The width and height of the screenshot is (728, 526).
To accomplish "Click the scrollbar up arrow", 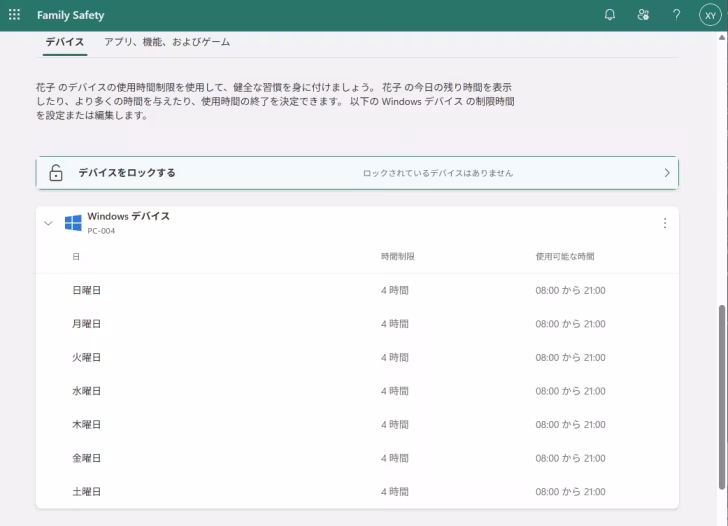I will 722,38.
